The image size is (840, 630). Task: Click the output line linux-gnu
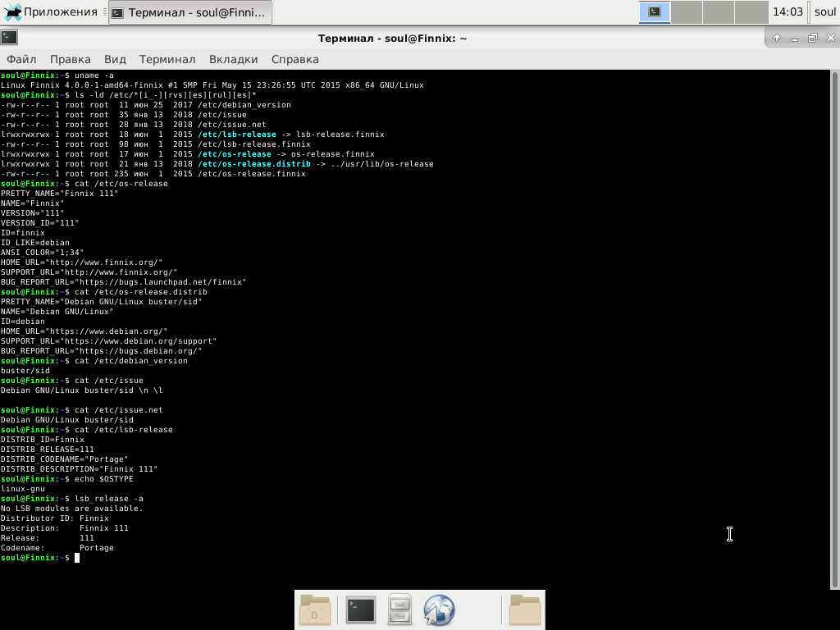pos(23,489)
